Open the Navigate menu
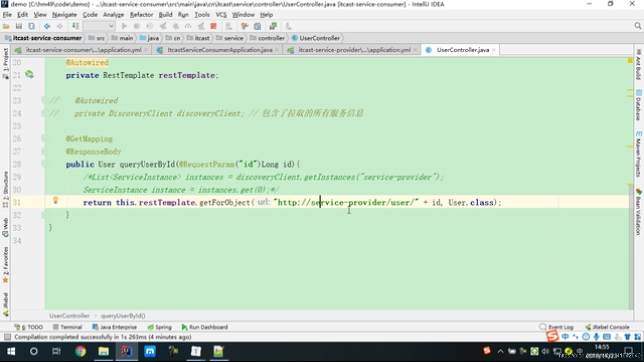 point(64,15)
